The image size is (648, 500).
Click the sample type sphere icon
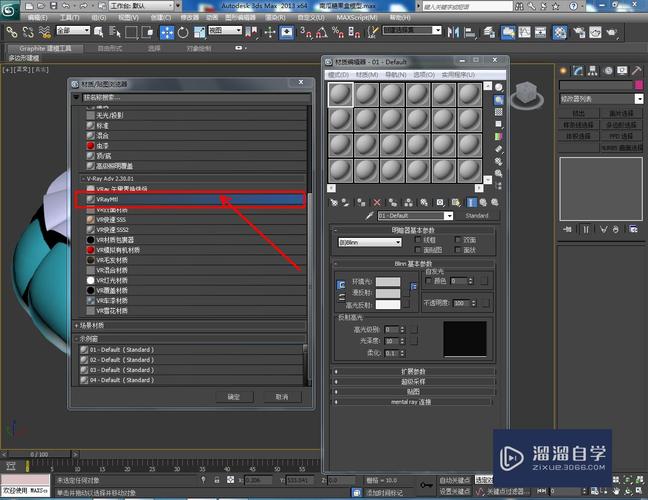[x=498, y=87]
